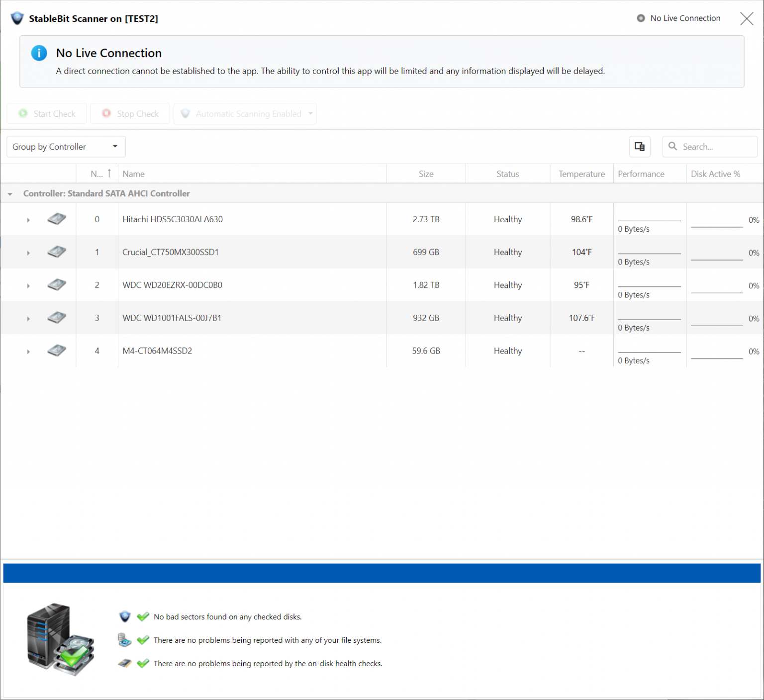Click the shield icon beside no bad sectors message

click(124, 616)
